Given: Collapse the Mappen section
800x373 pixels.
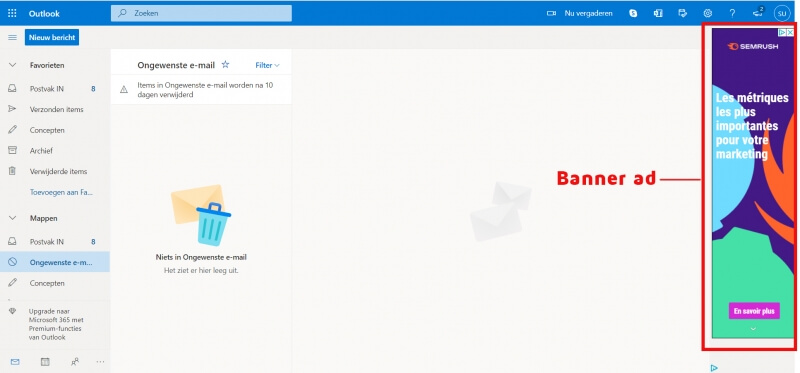Looking at the screenshot, I should click(12, 218).
